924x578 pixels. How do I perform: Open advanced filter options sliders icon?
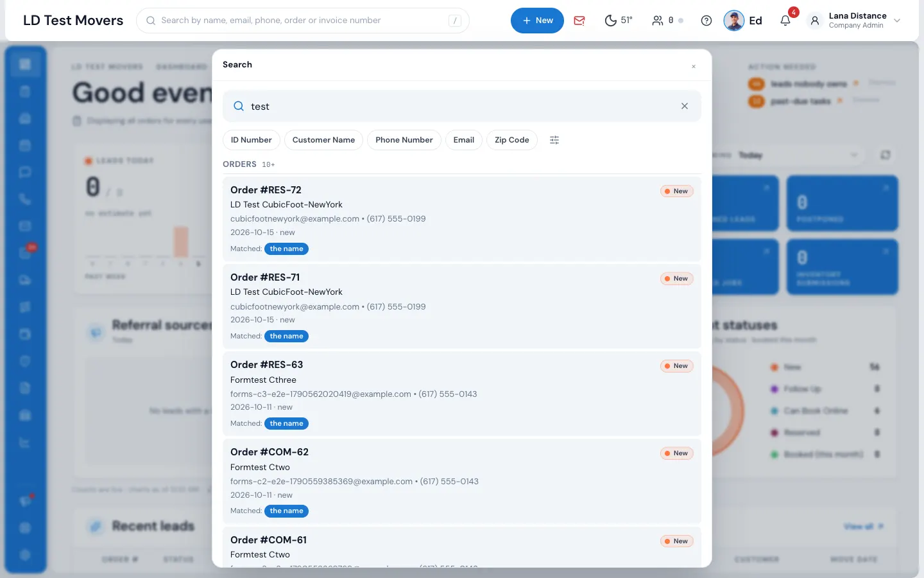(x=554, y=140)
